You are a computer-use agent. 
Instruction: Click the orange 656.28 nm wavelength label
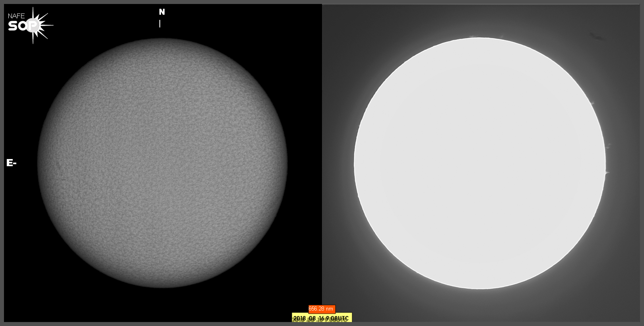(x=322, y=309)
